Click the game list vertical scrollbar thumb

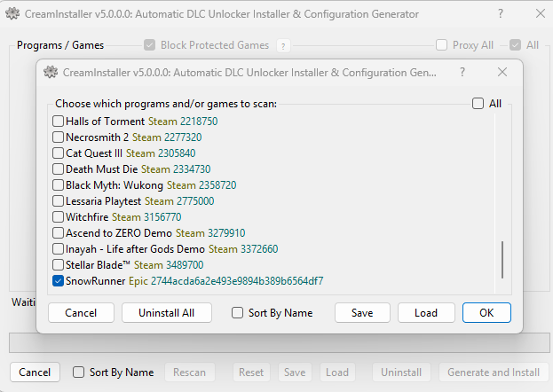click(x=502, y=260)
